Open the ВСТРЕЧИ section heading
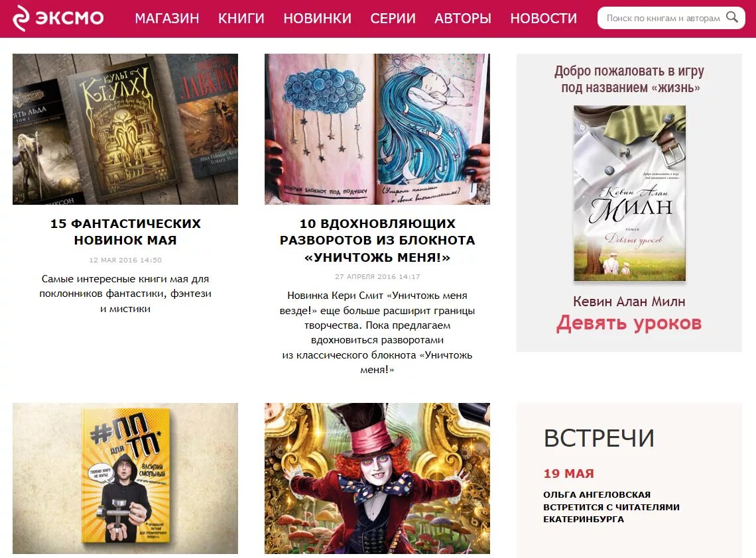756x558 pixels. pyautogui.click(x=599, y=439)
